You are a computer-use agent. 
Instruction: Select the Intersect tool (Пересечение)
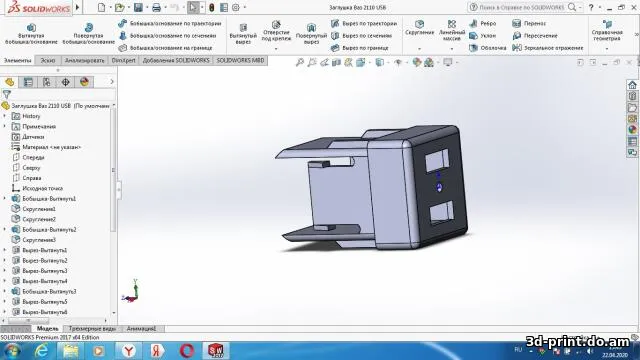535,36
